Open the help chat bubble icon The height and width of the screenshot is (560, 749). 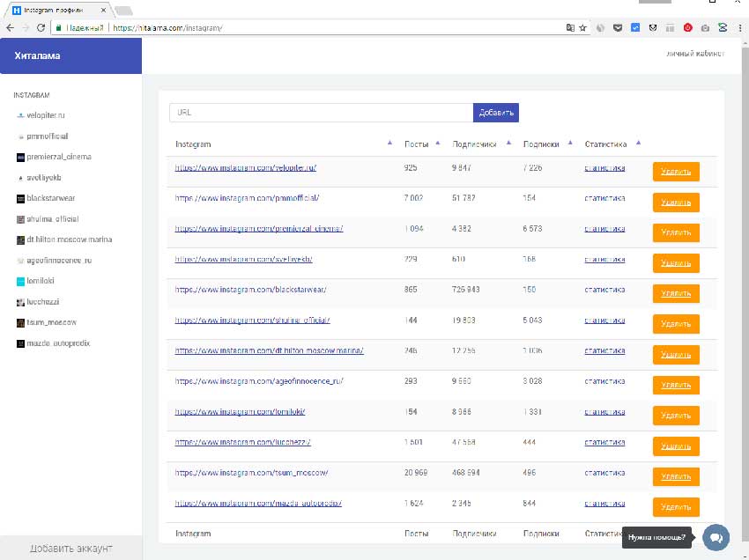(x=716, y=537)
